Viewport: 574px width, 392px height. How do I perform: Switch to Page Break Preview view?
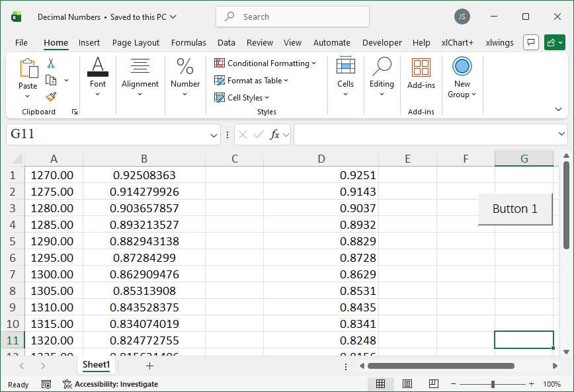coord(433,384)
